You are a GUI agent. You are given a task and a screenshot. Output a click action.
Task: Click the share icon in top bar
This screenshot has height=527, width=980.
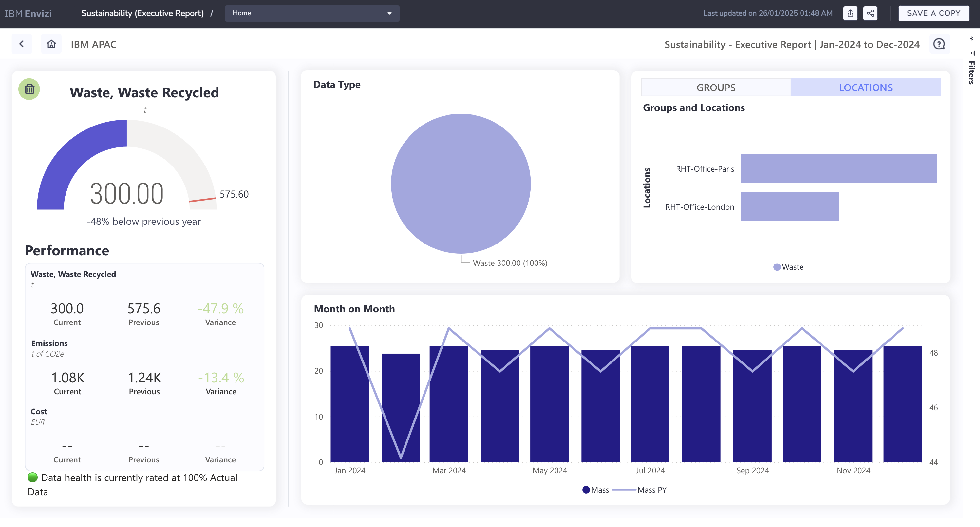870,13
